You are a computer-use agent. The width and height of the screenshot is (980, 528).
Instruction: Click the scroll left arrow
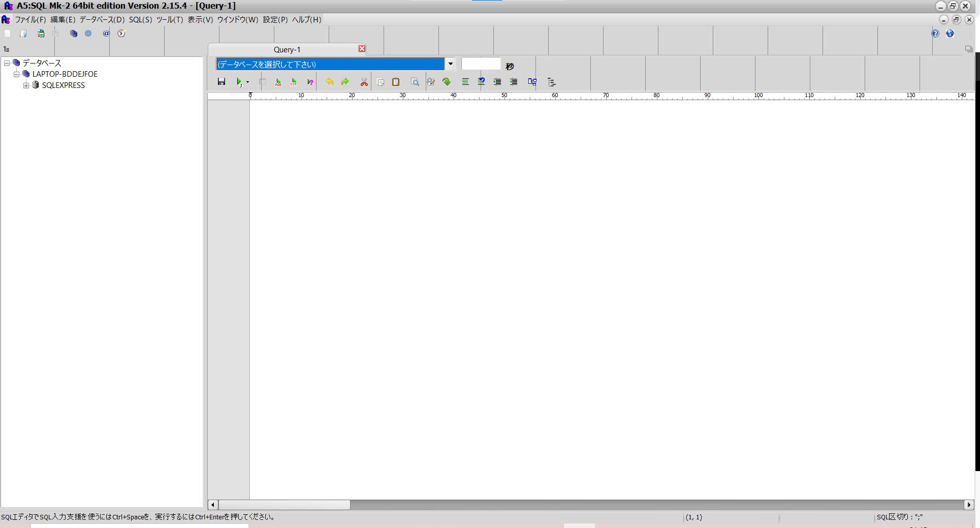pyautogui.click(x=213, y=505)
